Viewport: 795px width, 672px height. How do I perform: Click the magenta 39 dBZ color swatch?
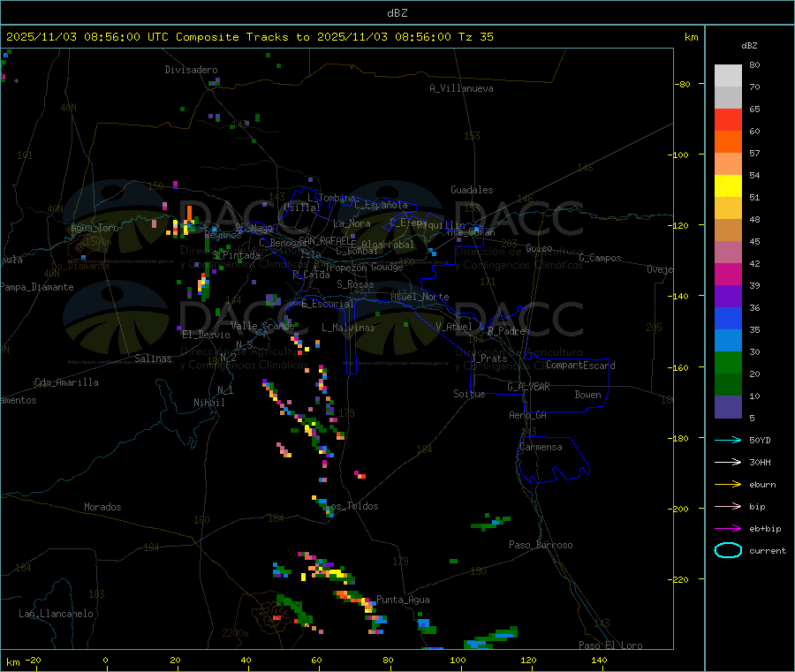[728, 274]
